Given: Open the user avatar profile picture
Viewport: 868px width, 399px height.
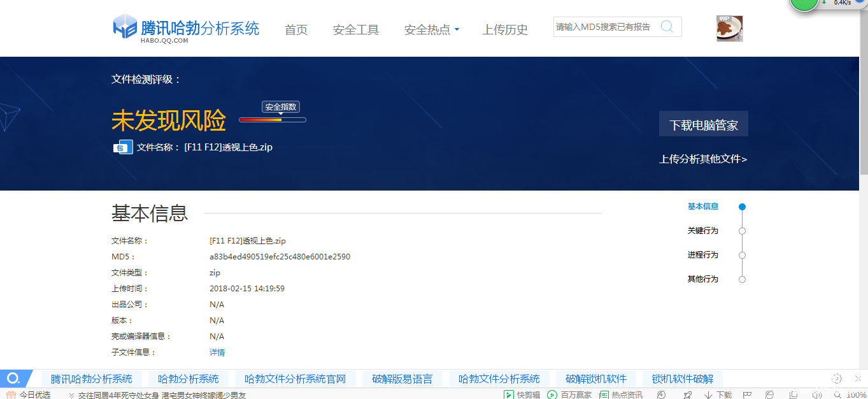Looking at the screenshot, I should pos(729,29).
